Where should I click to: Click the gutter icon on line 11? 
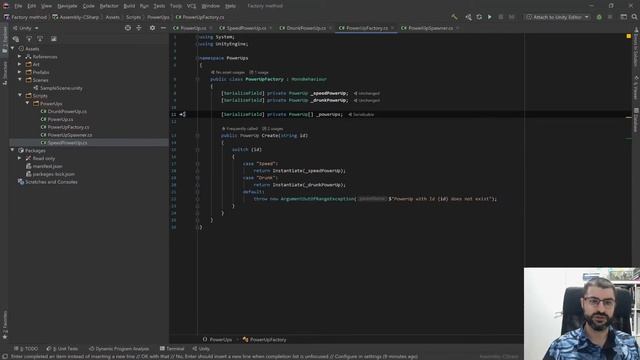pyautogui.click(x=182, y=114)
